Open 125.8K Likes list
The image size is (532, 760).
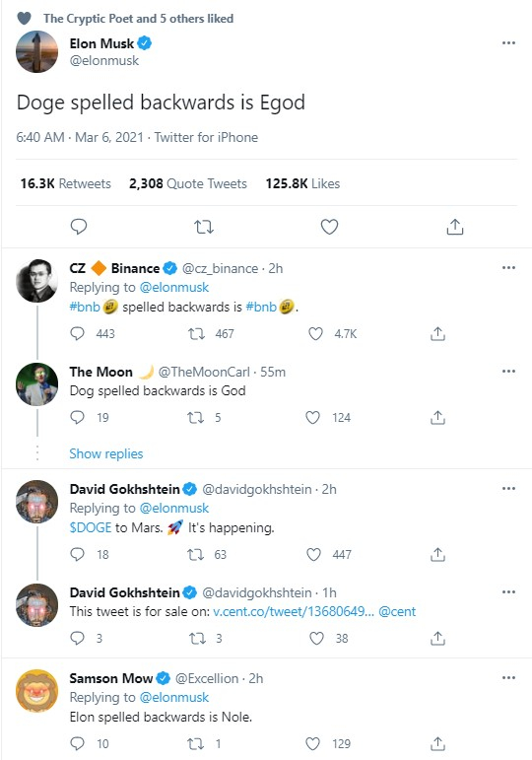click(302, 183)
